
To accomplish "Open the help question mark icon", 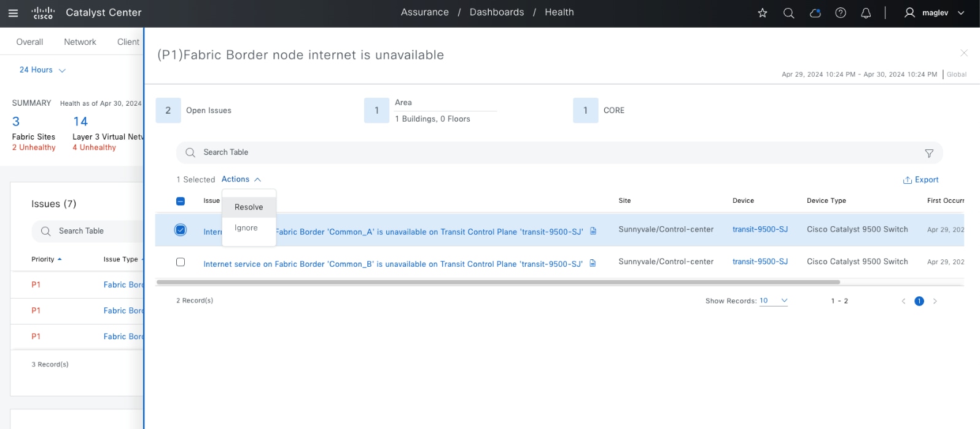I will point(841,13).
